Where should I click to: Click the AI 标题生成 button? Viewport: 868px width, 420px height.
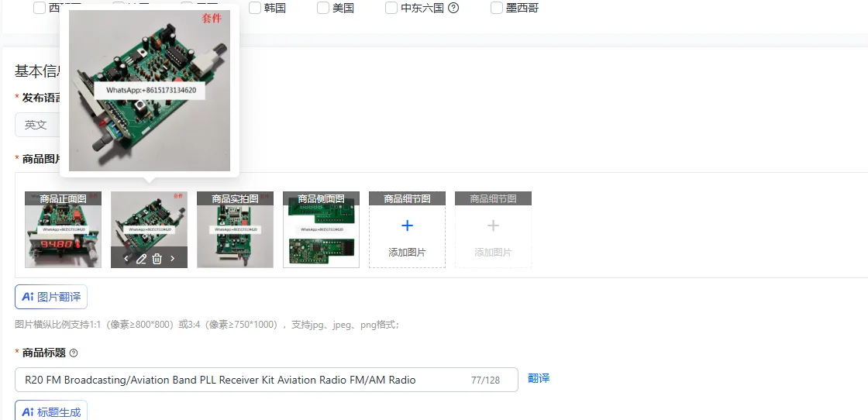tap(51, 411)
